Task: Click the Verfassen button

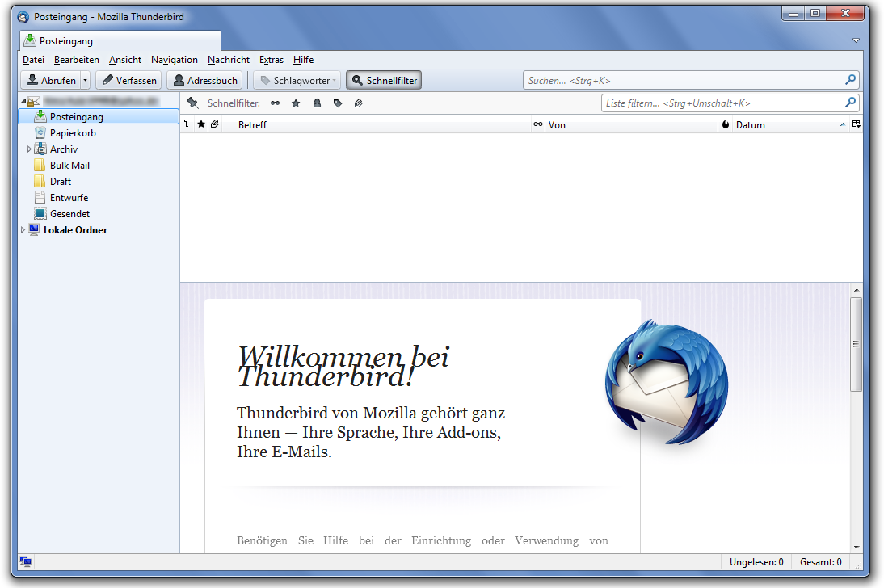Action: (129, 81)
